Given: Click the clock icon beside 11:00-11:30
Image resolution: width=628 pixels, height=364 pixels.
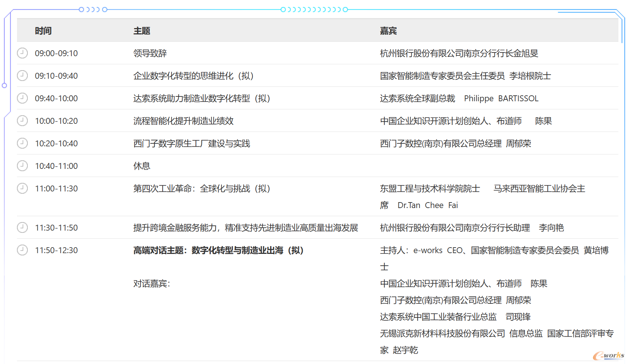Looking at the screenshot, I should 23,188.
